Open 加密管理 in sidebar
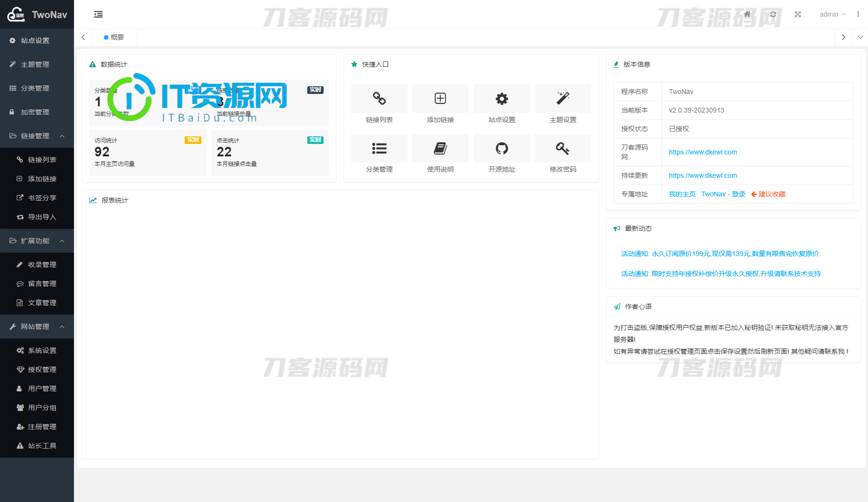868x502 pixels. pyautogui.click(x=37, y=112)
